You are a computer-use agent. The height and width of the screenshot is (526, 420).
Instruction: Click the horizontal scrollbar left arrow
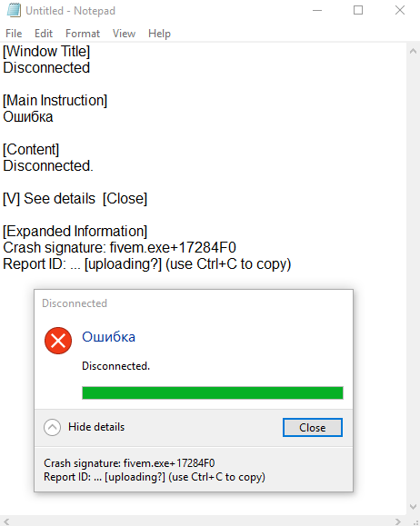pos(6,521)
